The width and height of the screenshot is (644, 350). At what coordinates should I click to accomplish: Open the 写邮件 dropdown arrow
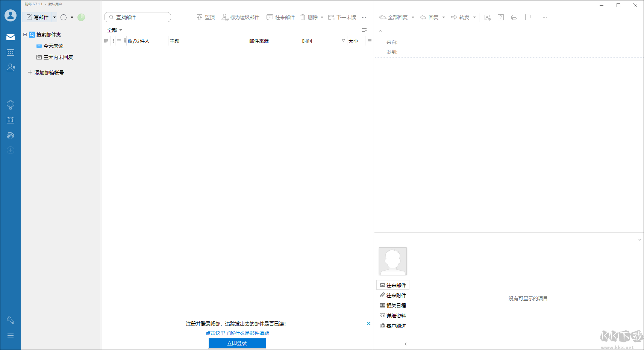pyautogui.click(x=54, y=17)
